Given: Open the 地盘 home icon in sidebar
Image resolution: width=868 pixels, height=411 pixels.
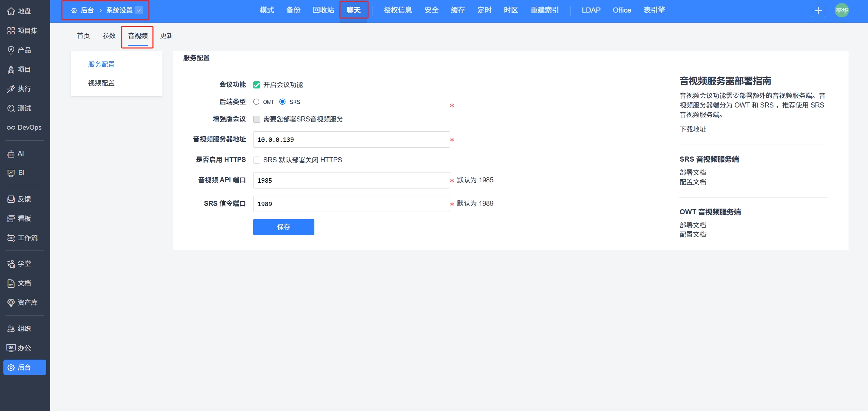Looking at the screenshot, I should (x=11, y=11).
